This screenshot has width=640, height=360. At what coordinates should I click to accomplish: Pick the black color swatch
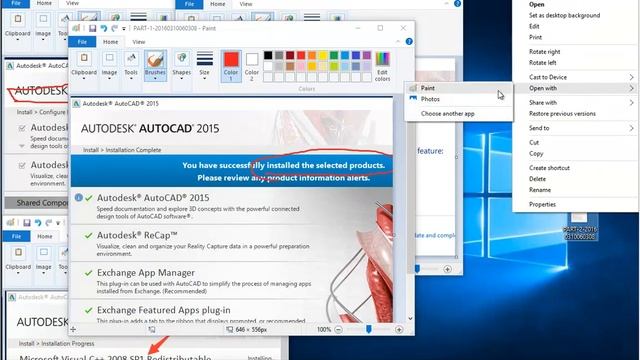coord(268,56)
